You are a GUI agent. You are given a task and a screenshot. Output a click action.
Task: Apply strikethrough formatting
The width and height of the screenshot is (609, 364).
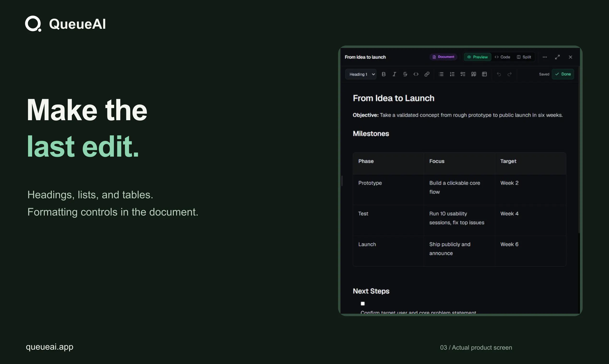[x=405, y=74]
